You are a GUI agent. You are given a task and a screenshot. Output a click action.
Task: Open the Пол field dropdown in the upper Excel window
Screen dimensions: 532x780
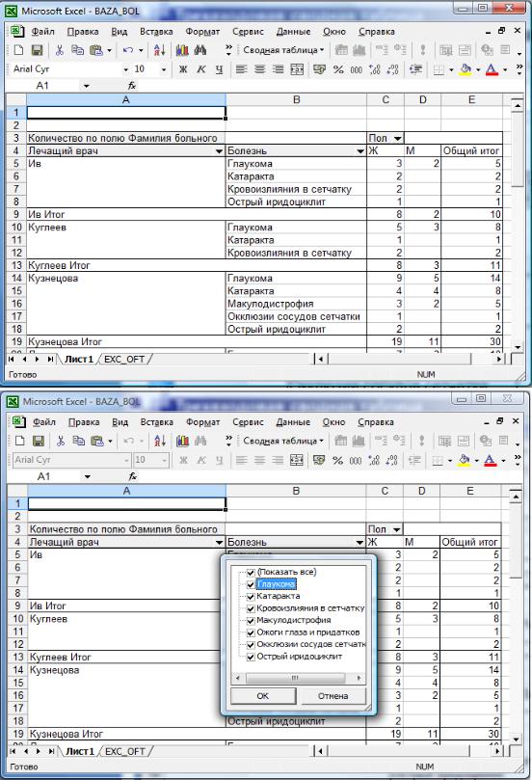(x=398, y=138)
